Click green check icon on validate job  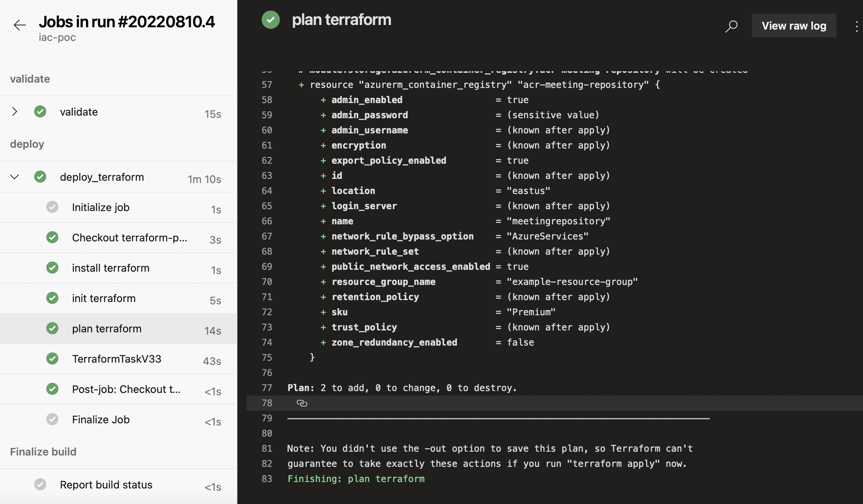40,111
